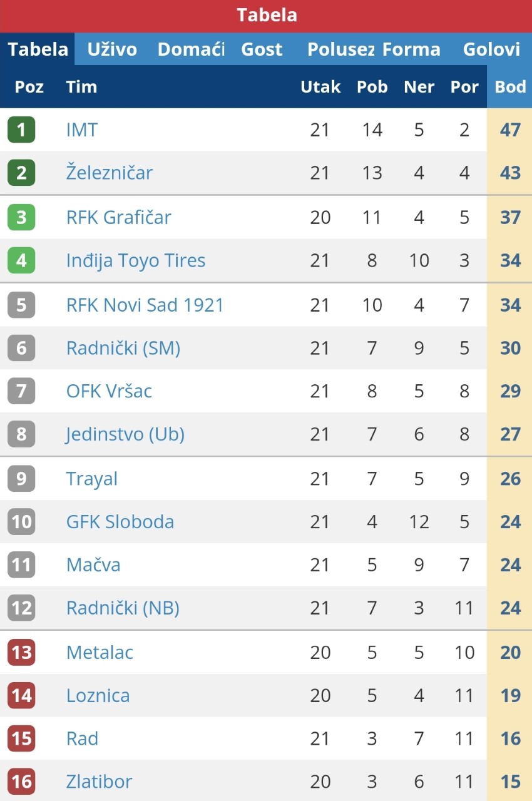Screen dimensions: 532x801
Task: Click the grey position 8 badge
Action: tap(21, 434)
